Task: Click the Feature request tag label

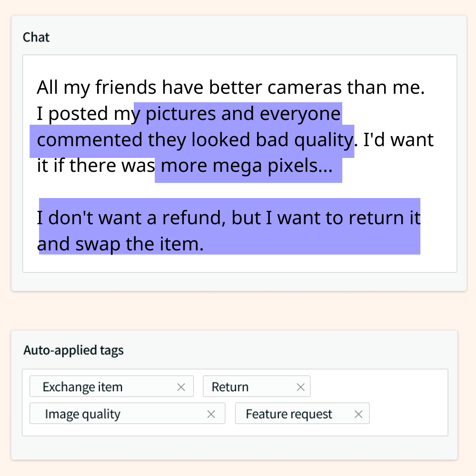Action: coord(289,414)
